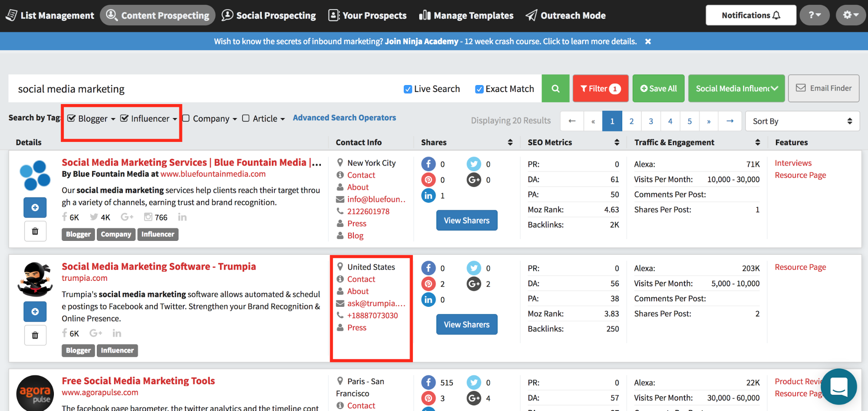Add Blue Fountain Media to list
868x411 pixels.
tap(35, 207)
